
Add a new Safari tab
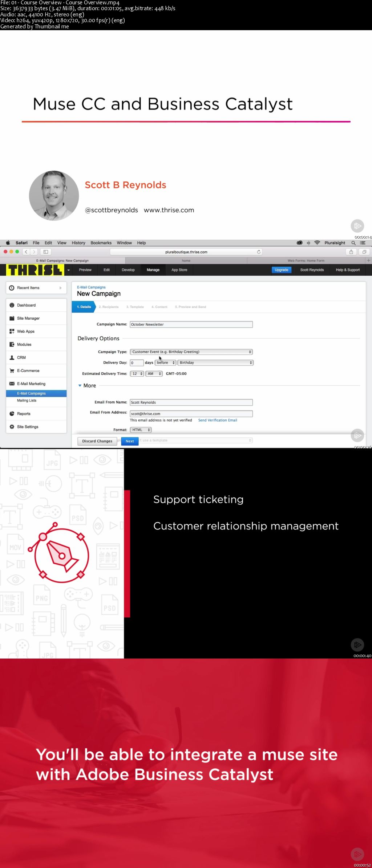(368, 260)
